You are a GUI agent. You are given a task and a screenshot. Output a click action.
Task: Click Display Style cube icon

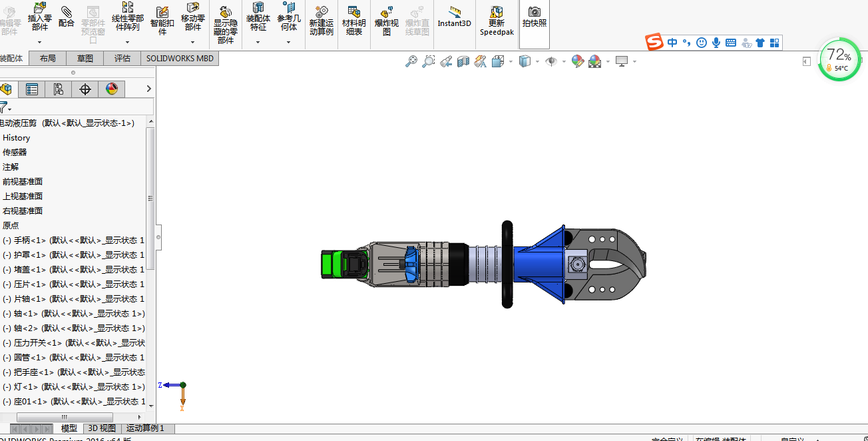point(525,61)
